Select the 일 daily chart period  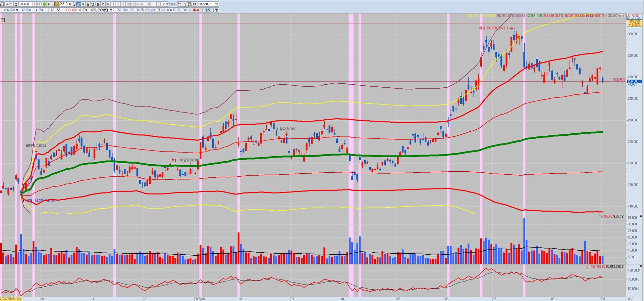tap(78, 4)
